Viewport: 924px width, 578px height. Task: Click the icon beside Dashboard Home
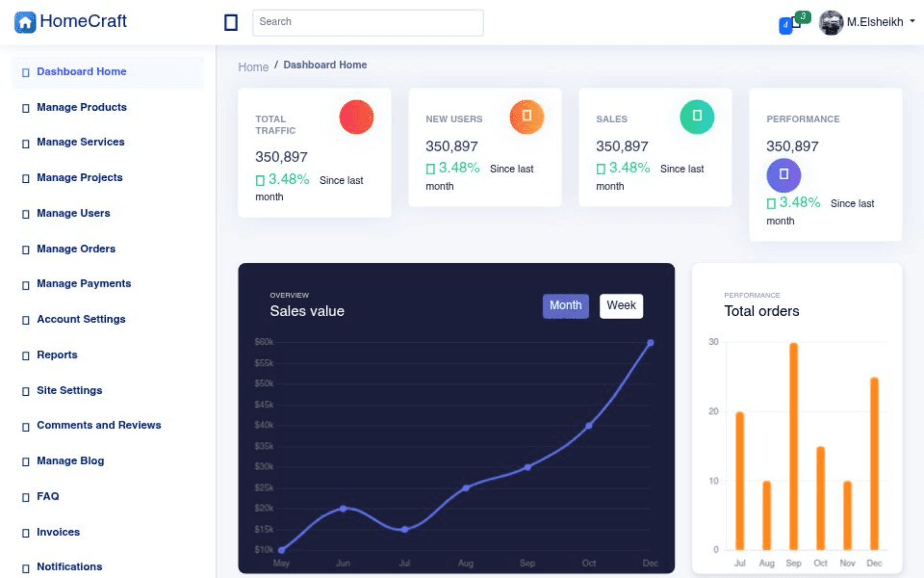pos(26,73)
